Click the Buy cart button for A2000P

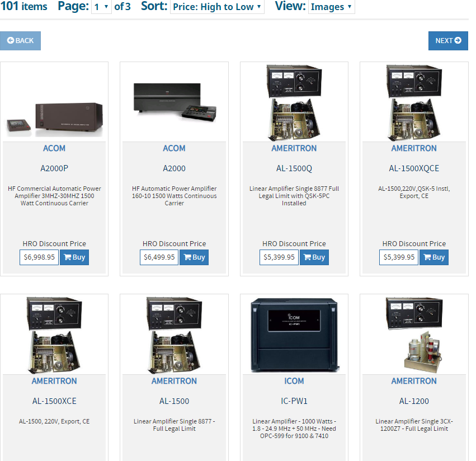pyautogui.click(x=74, y=257)
